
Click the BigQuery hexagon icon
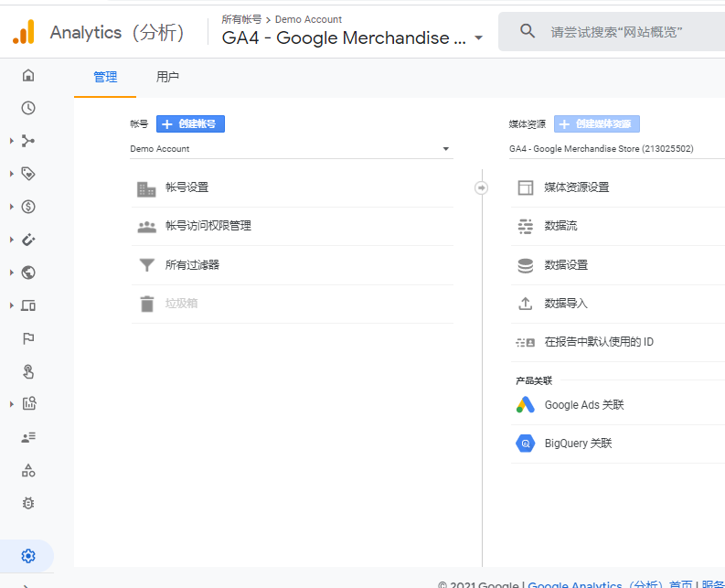pyautogui.click(x=526, y=444)
